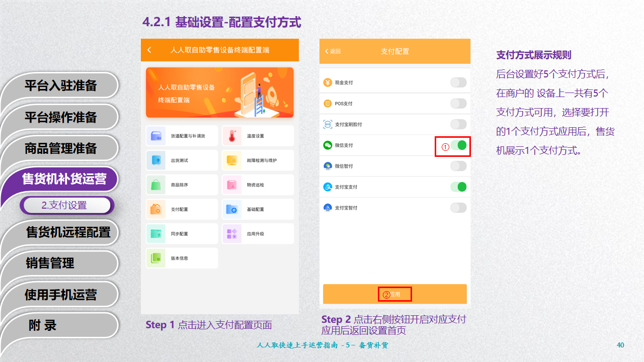Click 支付宝支付 Alipay logo icon

(x=328, y=187)
